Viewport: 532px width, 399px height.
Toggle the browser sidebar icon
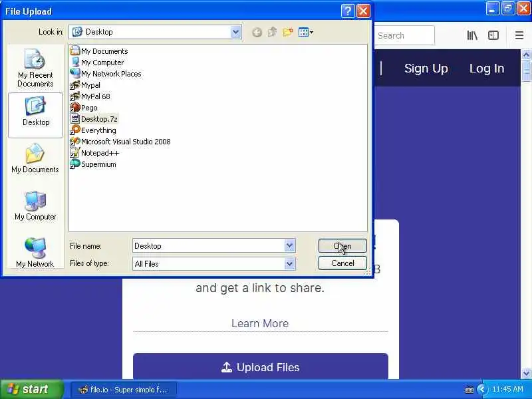493,35
